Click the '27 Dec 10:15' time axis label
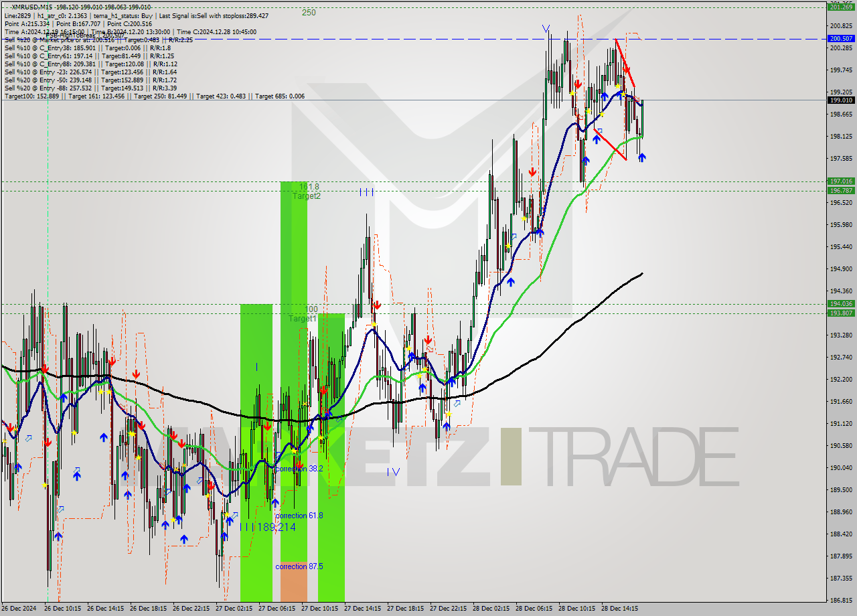 click(319, 609)
